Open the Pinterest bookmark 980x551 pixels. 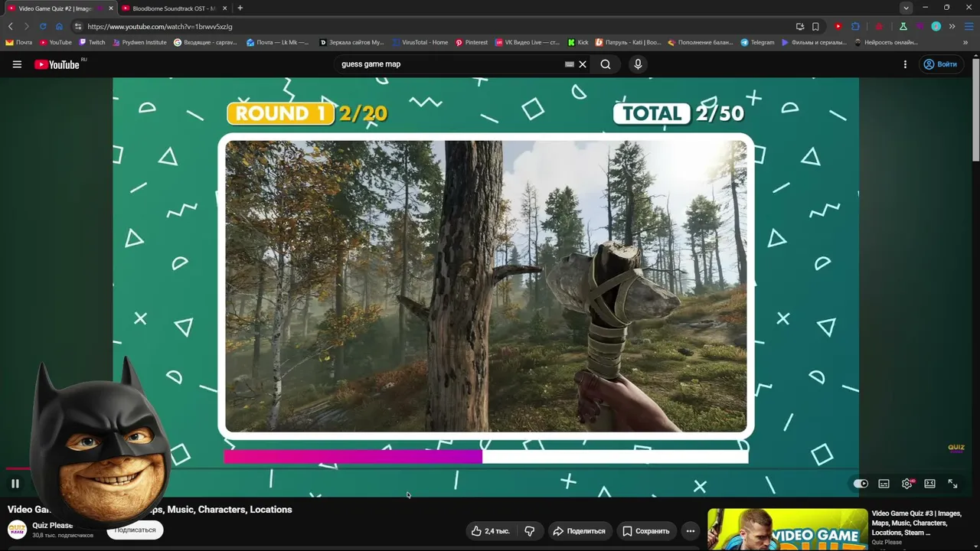pyautogui.click(x=472, y=43)
